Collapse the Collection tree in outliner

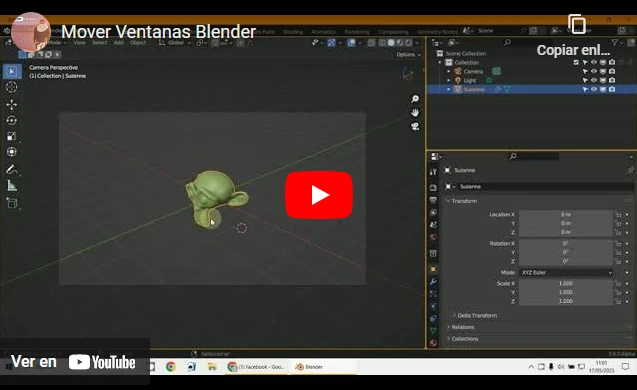[x=440, y=63]
